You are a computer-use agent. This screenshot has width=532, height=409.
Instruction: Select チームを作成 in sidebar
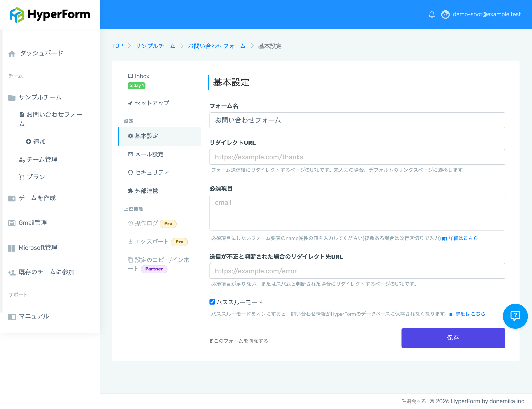point(37,198)
